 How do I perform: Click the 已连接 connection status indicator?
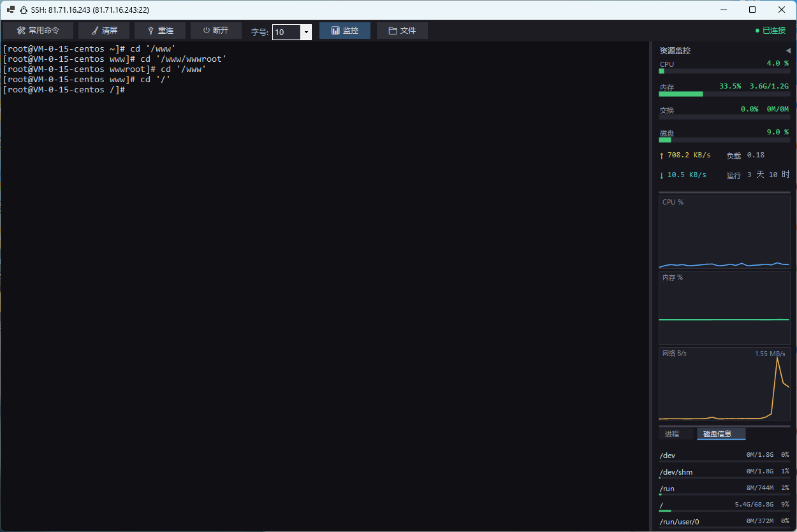click(770, 31)
